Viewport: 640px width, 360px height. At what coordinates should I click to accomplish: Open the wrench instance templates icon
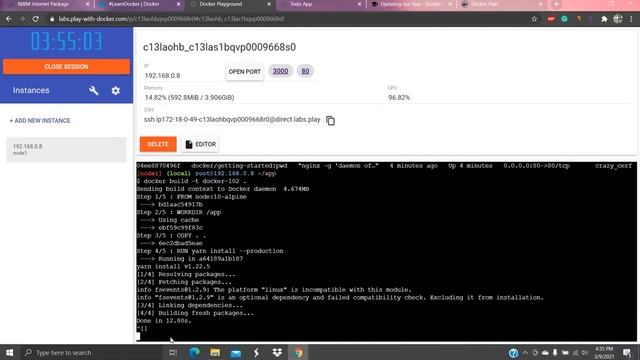93,91
